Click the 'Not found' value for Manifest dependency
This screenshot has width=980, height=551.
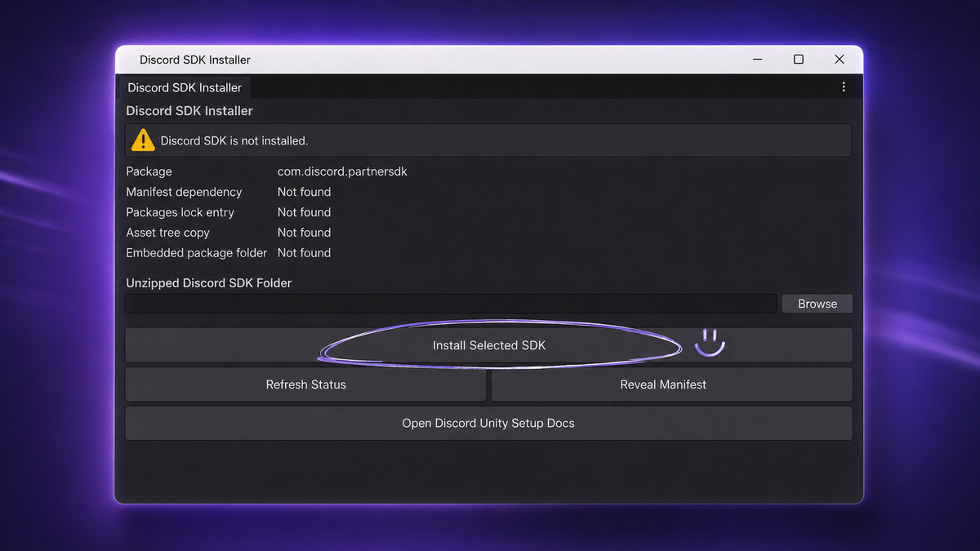[304, 192]
